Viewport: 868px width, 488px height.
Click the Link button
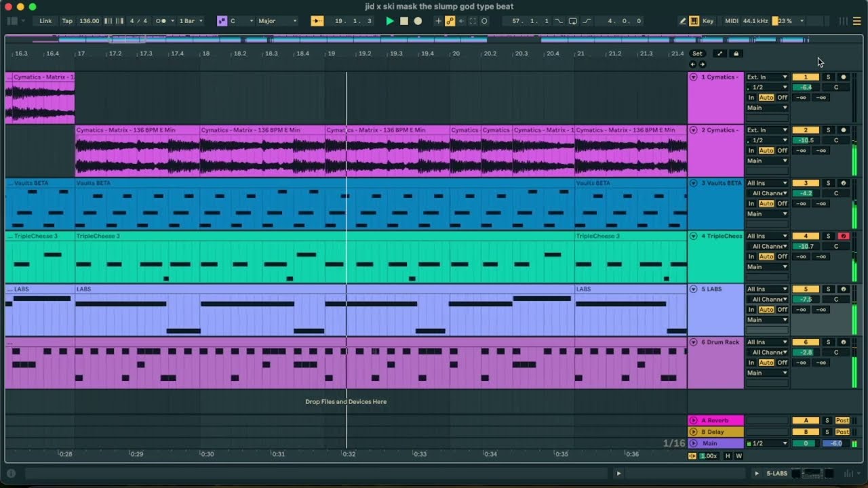[x=45, y=21]
